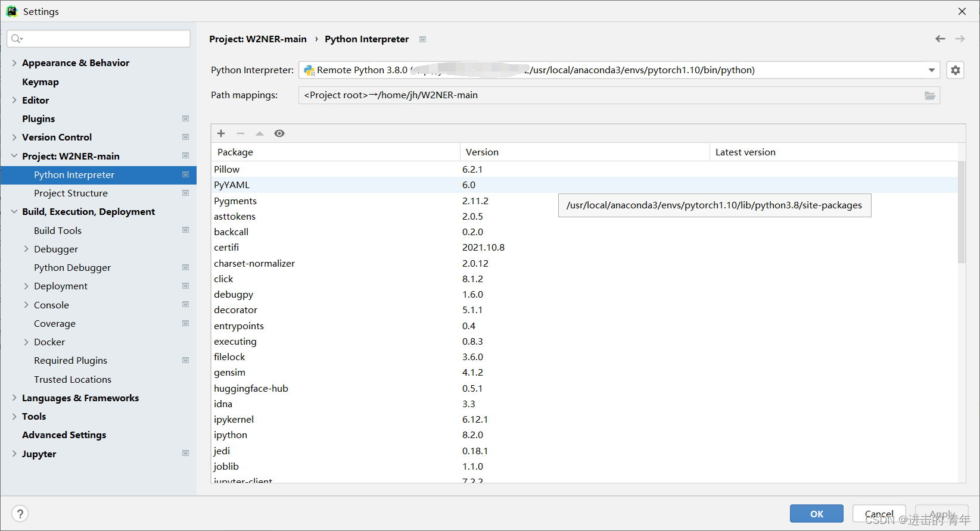Open interpreter gear settings menu
The width and height of the screenshot is (980, 531).
[x=956, y=70]
